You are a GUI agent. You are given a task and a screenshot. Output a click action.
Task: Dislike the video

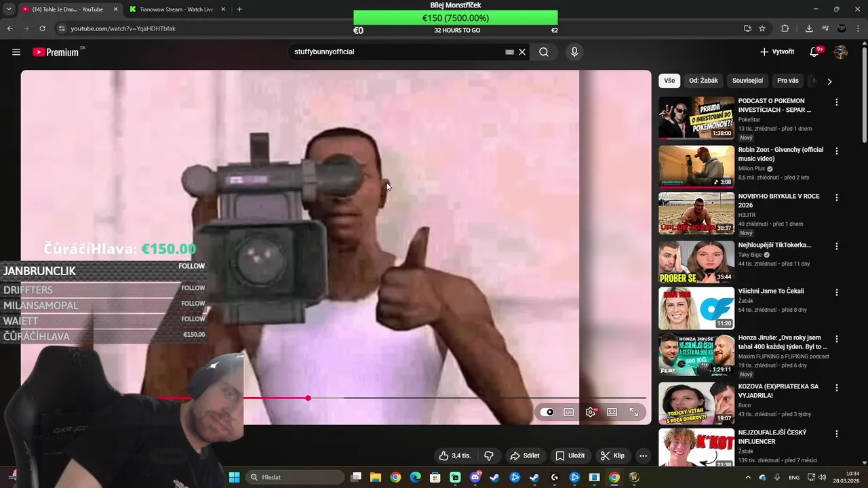click(488, 455)
